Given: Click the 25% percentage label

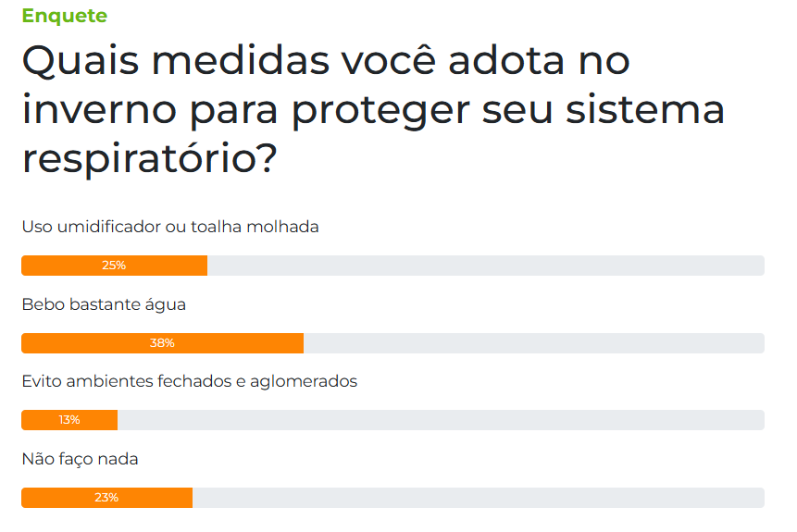Looking at the screenshot, I should click(114, 266).
